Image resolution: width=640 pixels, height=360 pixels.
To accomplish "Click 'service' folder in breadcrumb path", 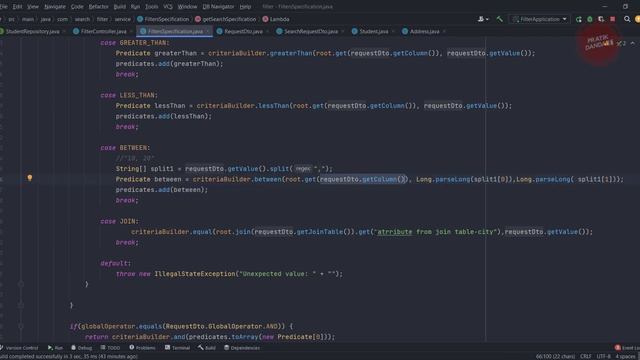I will coord(122,19).
